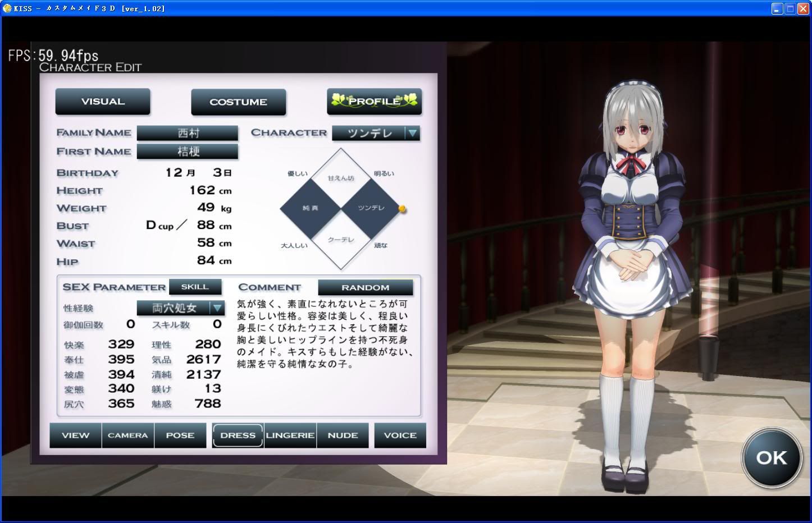Click the 被虐 value 394
The width and height of the screenshot is (812, 523).
(121, 375)
